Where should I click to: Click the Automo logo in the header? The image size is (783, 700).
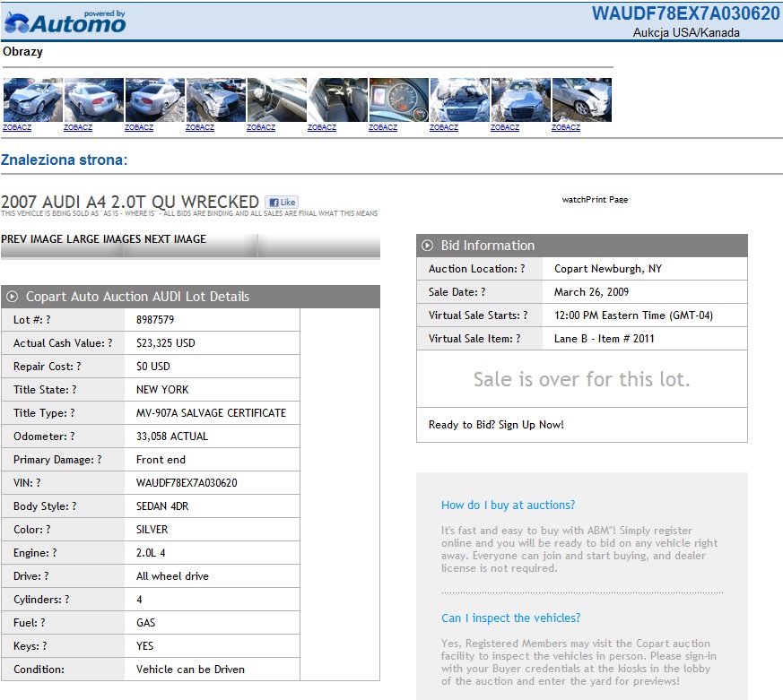tap(65, 22)
